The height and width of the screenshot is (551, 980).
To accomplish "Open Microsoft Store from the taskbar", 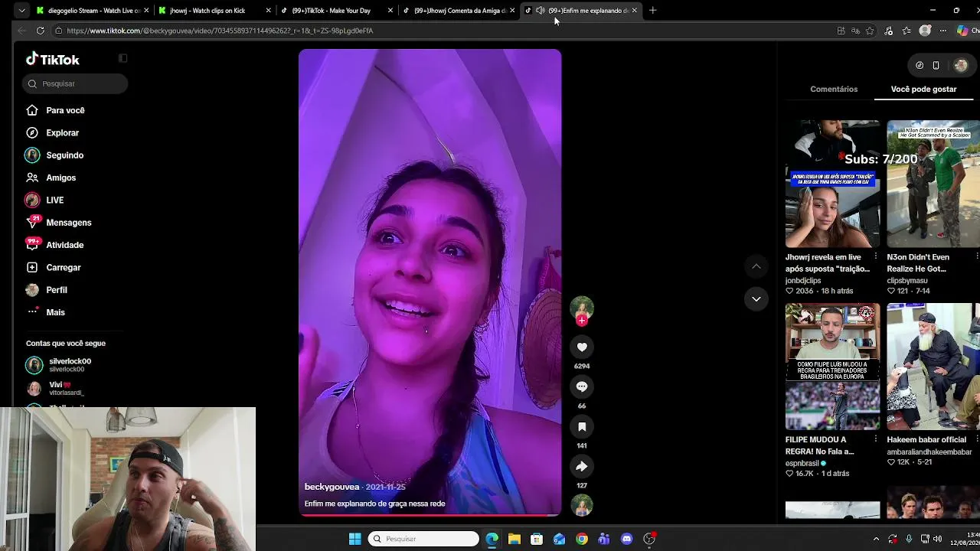I will 537,539.
